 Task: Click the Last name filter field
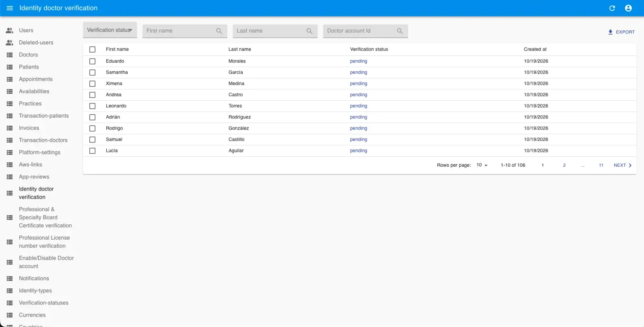click(275, 31)
